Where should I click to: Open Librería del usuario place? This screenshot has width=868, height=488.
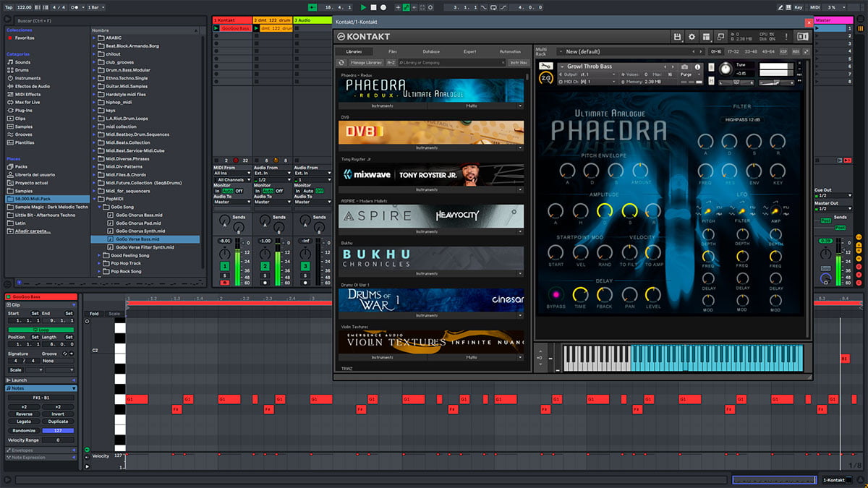35,174
